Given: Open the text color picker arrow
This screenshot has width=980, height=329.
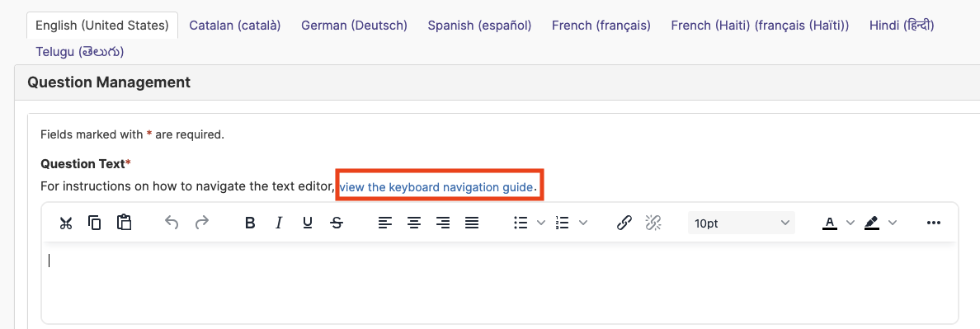Looking at the screenshot, I should point(850,223).
